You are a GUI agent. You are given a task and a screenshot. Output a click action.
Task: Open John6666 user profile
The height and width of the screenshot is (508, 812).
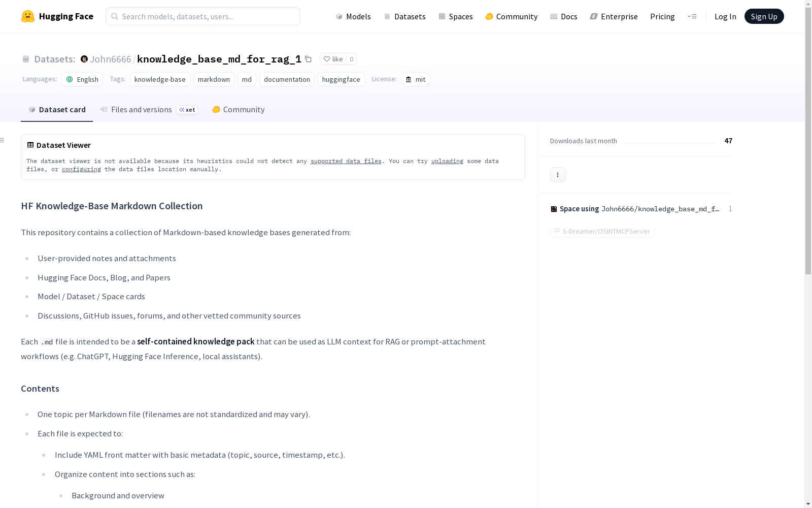click(110, 59)
